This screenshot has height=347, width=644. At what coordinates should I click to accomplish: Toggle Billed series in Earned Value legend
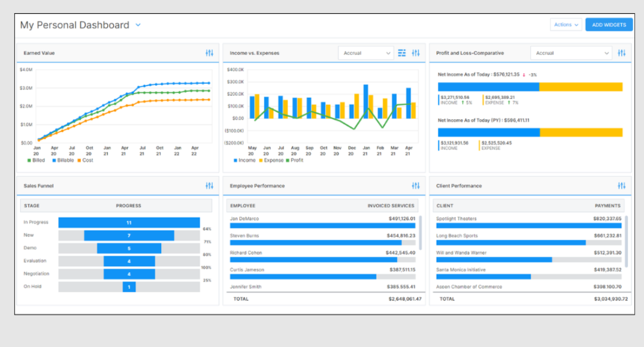pyautogui.click(x=36, y=161)
